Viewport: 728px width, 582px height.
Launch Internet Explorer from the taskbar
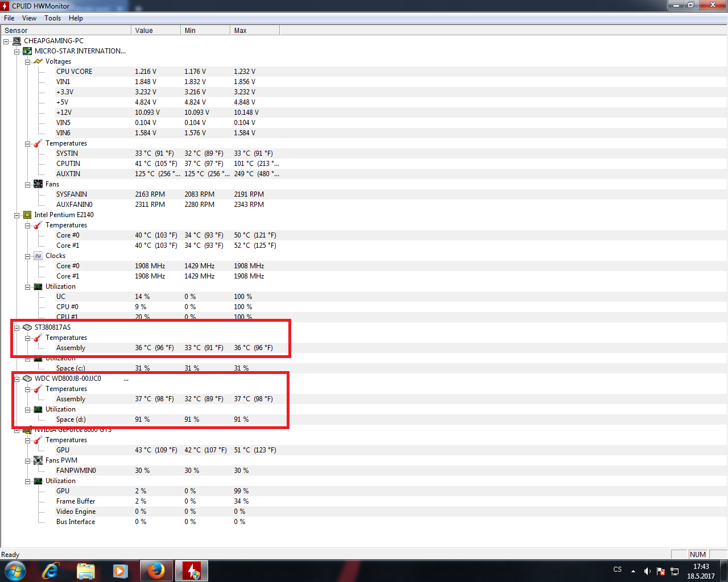click(51, 571)
